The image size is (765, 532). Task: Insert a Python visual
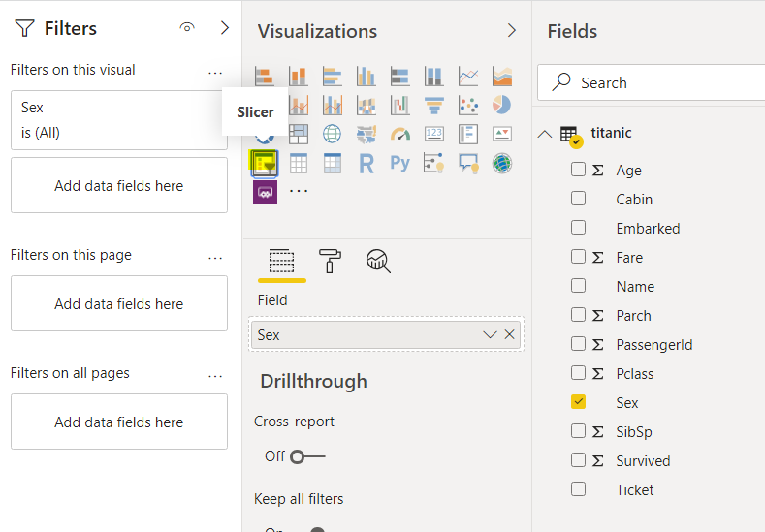click(x=399, y=163)
